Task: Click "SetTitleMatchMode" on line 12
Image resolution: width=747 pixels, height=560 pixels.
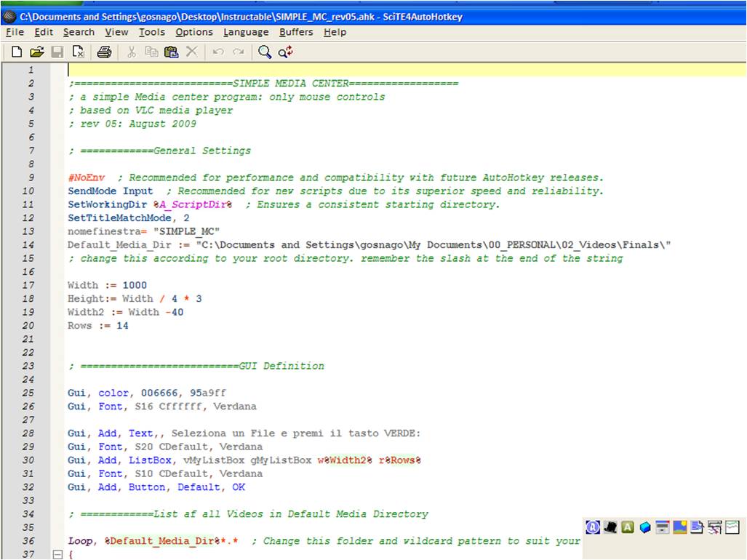Action: tap(119, 217)
